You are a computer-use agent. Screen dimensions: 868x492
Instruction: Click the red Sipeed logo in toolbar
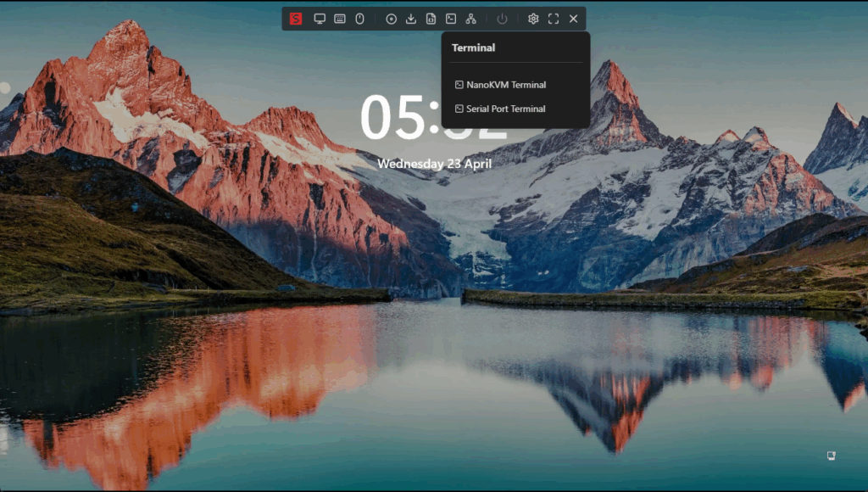296,19
